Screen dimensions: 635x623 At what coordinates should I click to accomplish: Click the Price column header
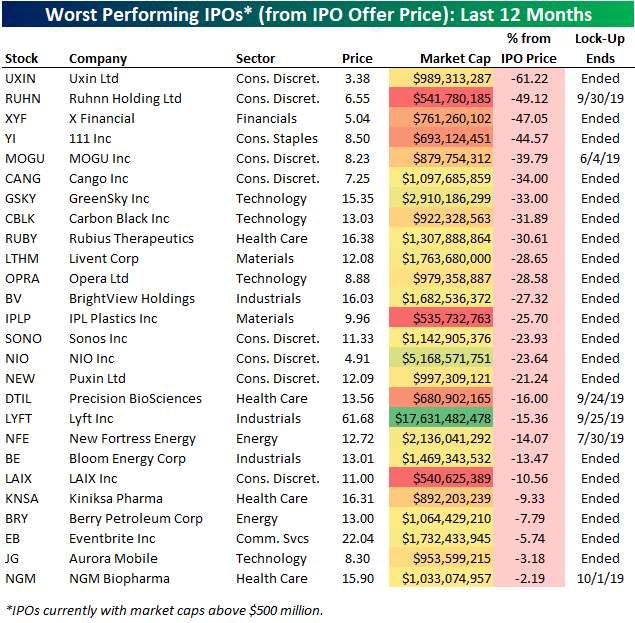[x=357, y=59]
